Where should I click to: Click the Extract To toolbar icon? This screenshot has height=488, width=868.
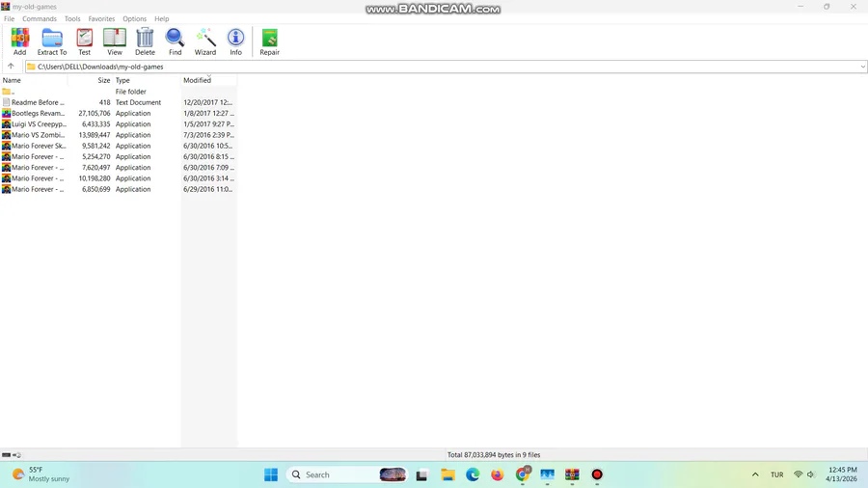[52, 41]
